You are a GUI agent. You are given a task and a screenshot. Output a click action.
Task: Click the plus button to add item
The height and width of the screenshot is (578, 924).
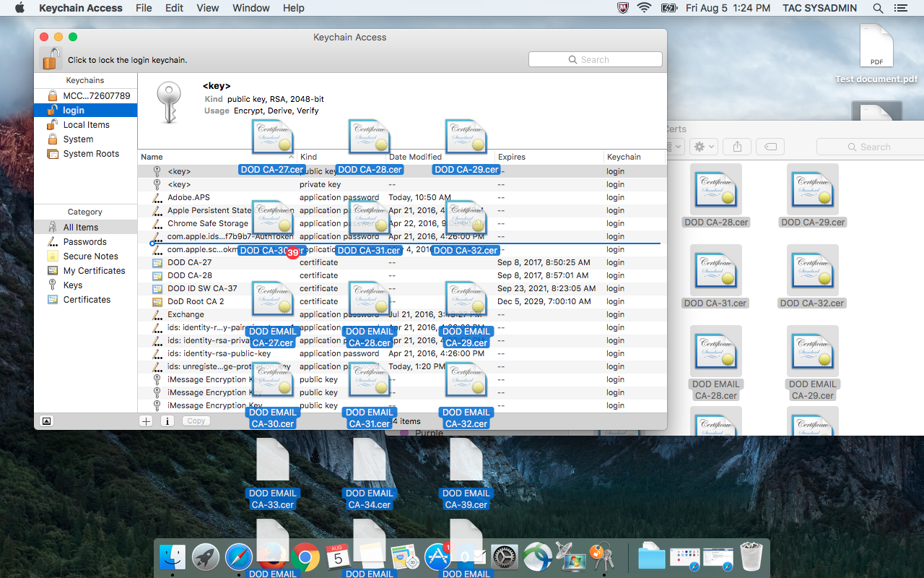coord(146,420)
